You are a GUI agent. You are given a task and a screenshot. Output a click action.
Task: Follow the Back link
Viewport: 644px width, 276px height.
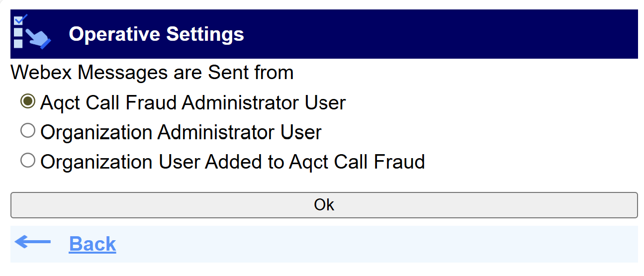point(92,244)
